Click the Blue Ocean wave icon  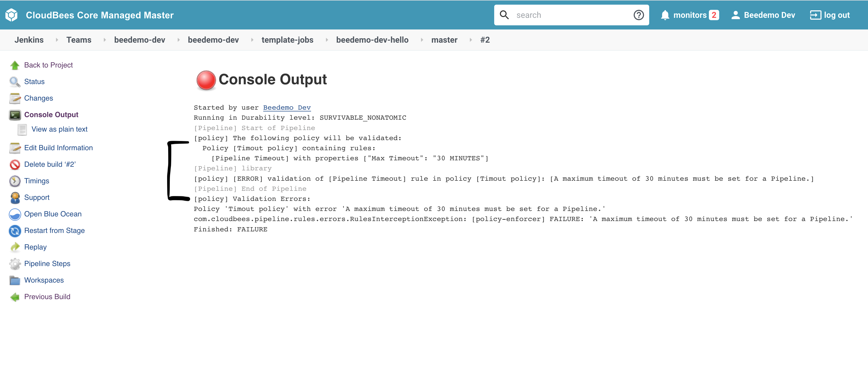(15, 214)
